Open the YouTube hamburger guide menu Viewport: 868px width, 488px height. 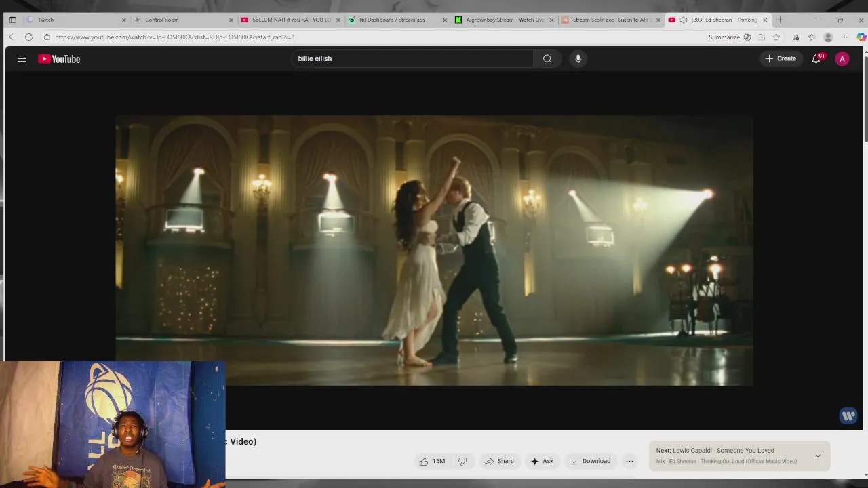pyautogui.click(x=22, y=59)
